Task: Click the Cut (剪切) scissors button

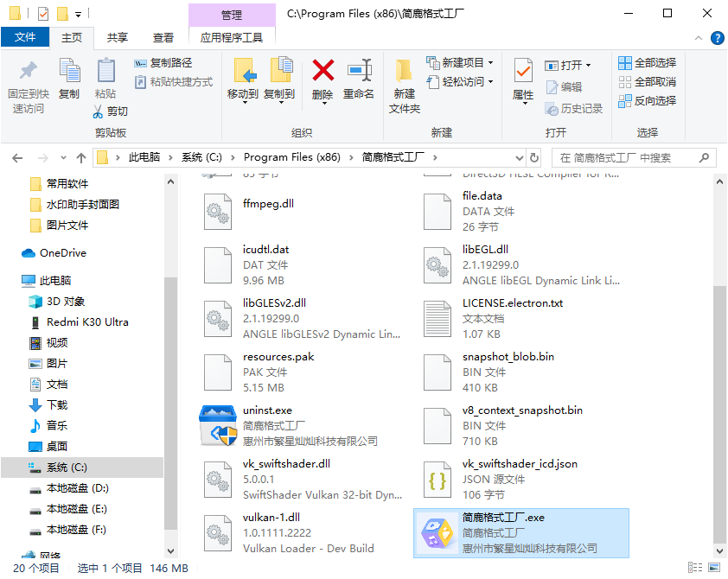Action: pos(111,111)
